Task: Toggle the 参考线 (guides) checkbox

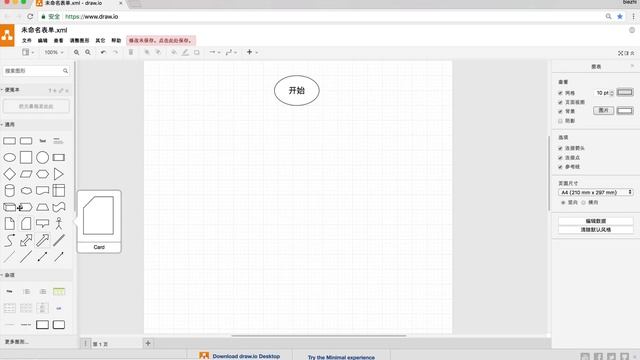Action: (x=560, y=167)
